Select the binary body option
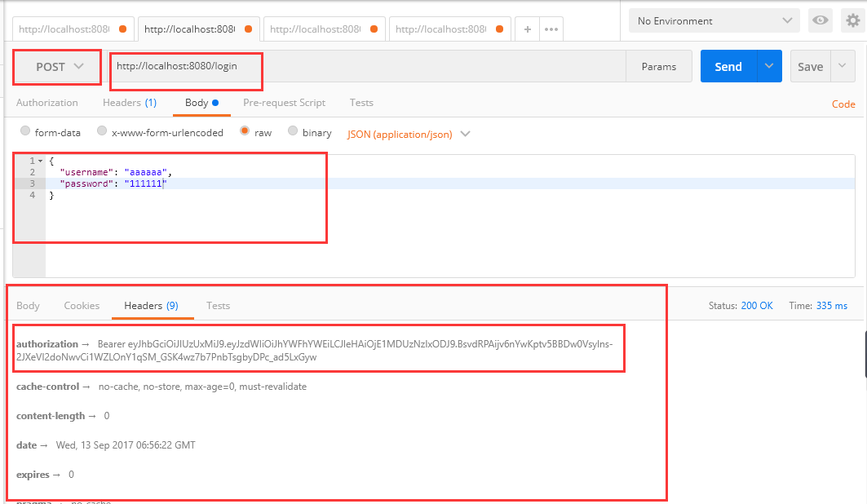This screenshot has height=504, width=867. click(x=293, y=131)
